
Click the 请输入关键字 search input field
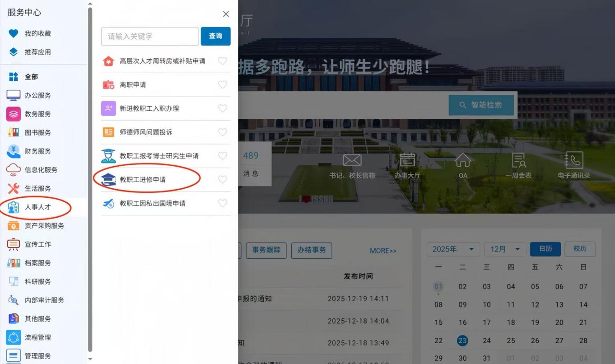coord(150,36)
